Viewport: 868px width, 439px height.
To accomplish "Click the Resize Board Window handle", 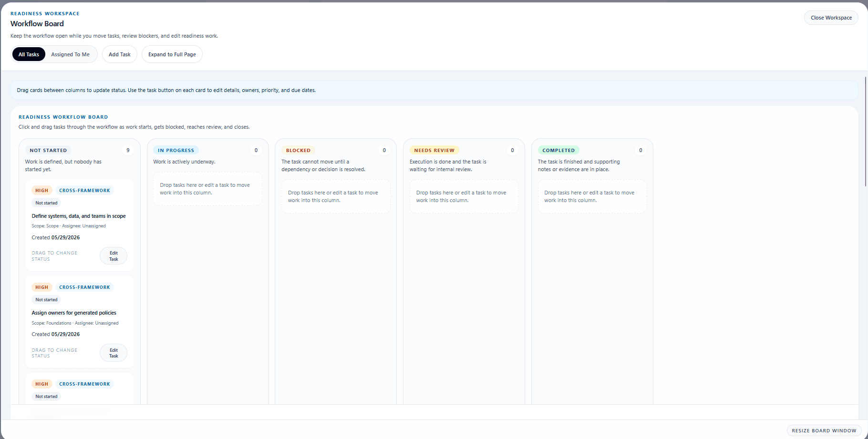I will click(824, 430).
